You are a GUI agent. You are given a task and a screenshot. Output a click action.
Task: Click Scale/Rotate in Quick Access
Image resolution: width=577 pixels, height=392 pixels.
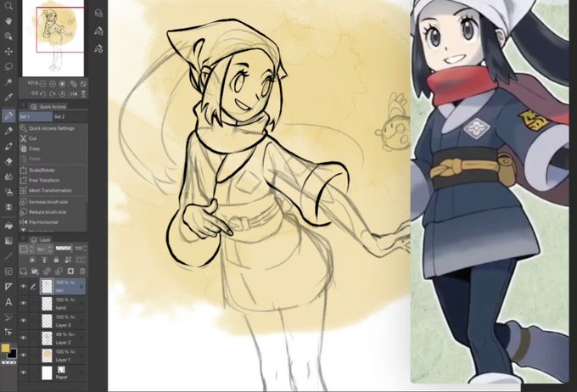click(x=42, y=170)
